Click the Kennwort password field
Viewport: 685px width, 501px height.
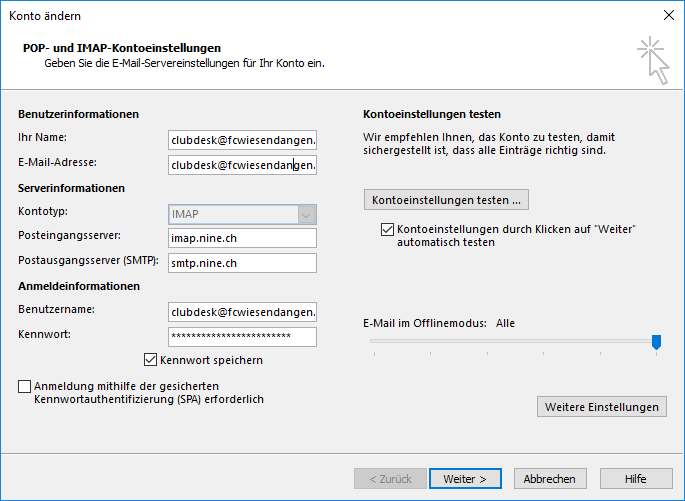pyautogui.click(x=243, y=336)
